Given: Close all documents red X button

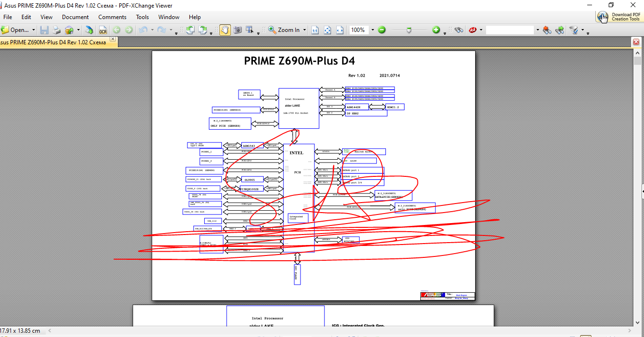Looking at the screenshot, I should pyautogui.click(x=636, y=42).
